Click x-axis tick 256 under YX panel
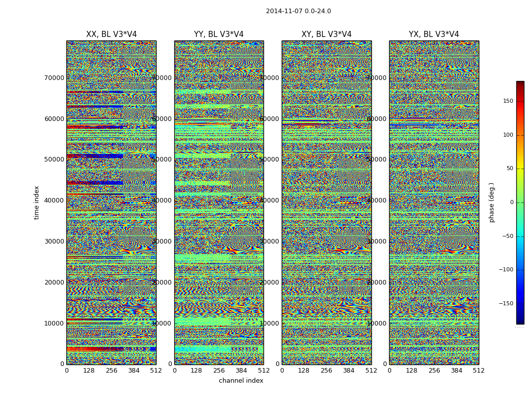This screenshot has height=405, width=532. 434,371
